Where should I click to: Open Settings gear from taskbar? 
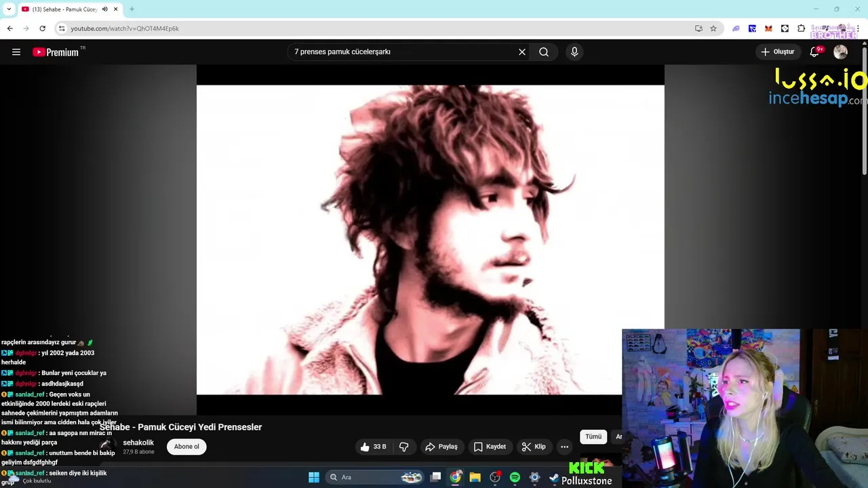click(534, 477)
